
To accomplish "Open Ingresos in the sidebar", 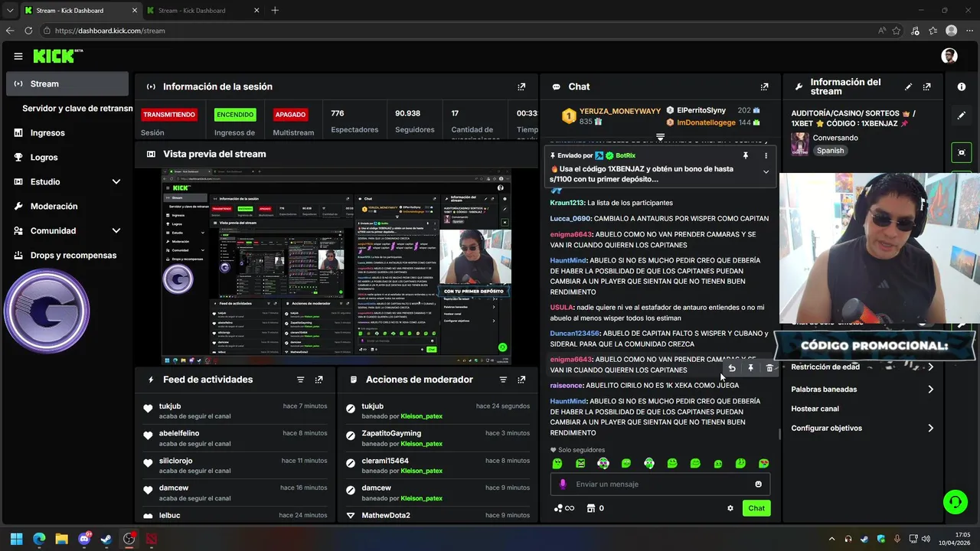I will point(67,132).
